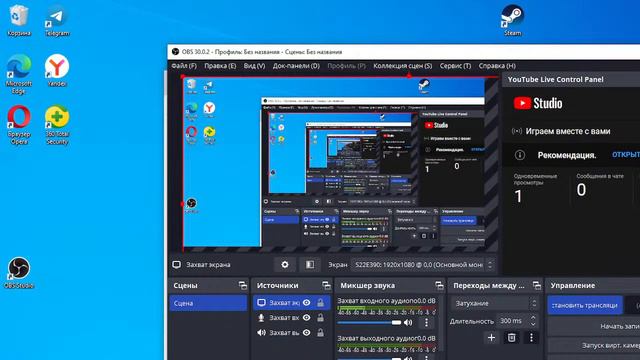640x360 pixels.
Task: Lock the Захват выходного source
Action: point(320,333)
